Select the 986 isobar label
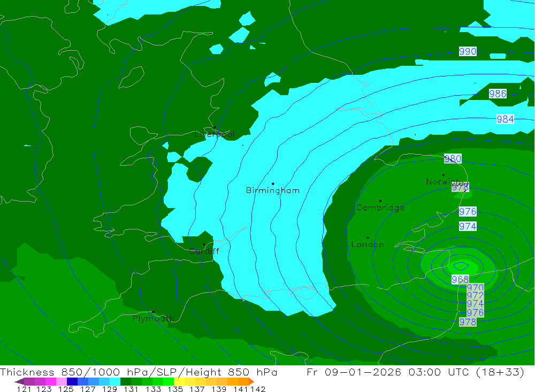The width and height of the screenshot is (535, 392). click(498, 94)
